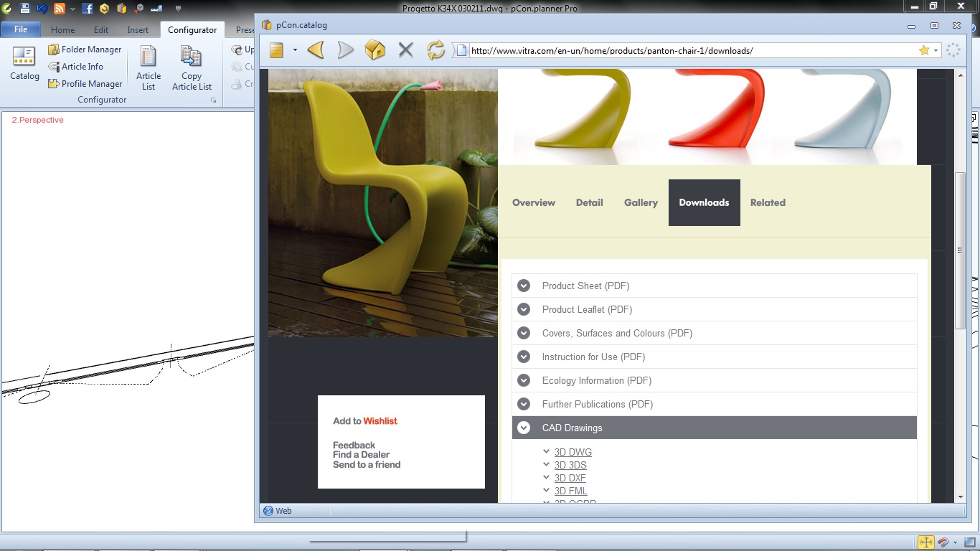Open the catalog book icon's dropdown arrow
The width and height of the screenshot is (980, 551).
point(294,51)
